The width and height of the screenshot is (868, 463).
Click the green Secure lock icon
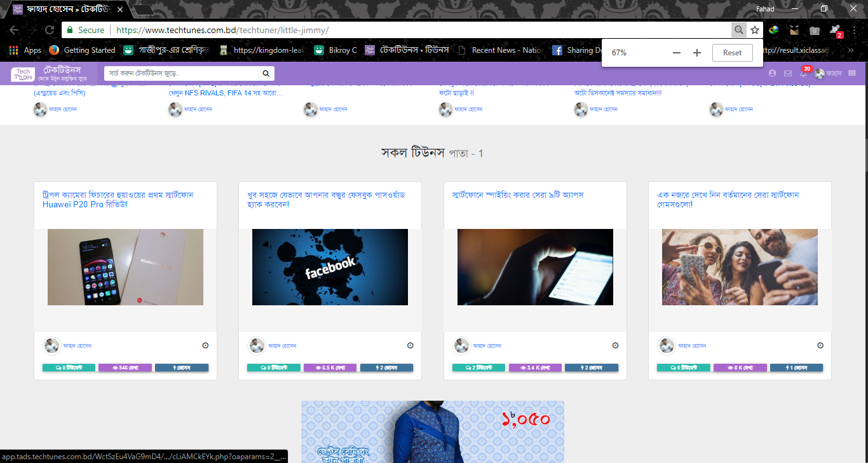click(70, 30)
